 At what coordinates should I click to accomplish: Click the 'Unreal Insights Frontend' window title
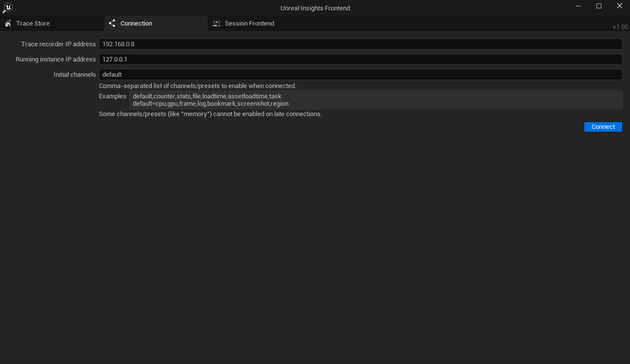coord(315,8)
